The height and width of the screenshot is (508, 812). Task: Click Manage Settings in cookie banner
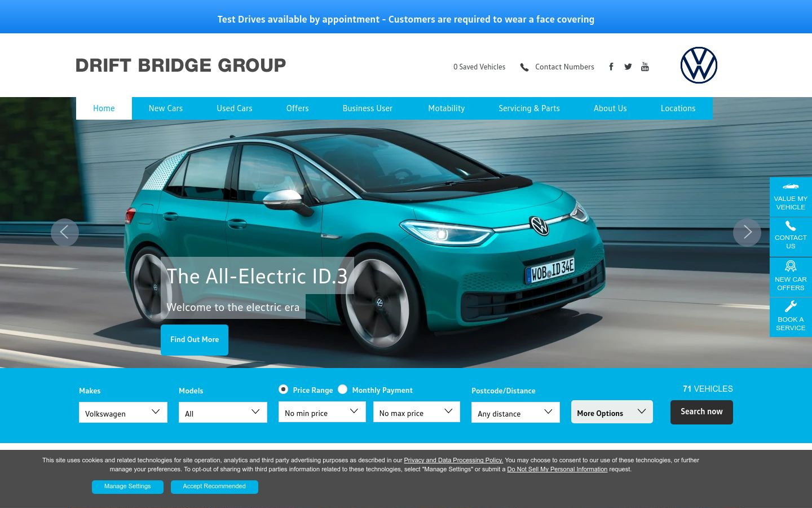127,487
